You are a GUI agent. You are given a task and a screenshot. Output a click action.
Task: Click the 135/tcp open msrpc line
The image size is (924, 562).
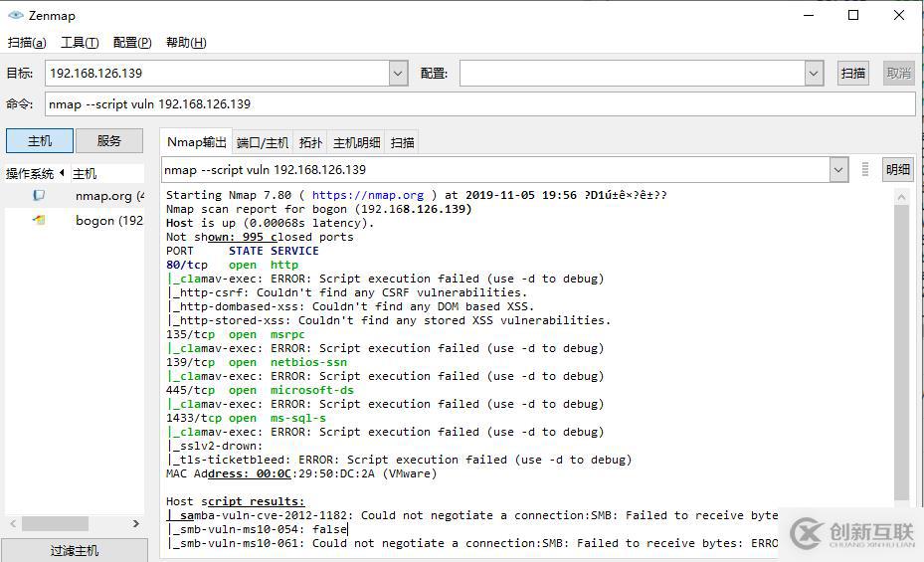[x=235, y=334]
